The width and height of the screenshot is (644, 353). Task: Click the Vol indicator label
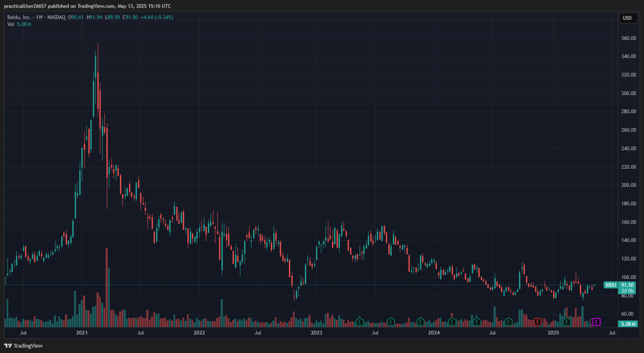coord(10,24)
